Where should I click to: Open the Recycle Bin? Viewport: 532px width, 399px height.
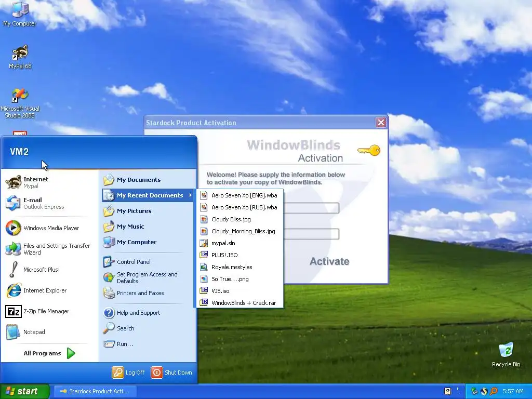point(506,354)
